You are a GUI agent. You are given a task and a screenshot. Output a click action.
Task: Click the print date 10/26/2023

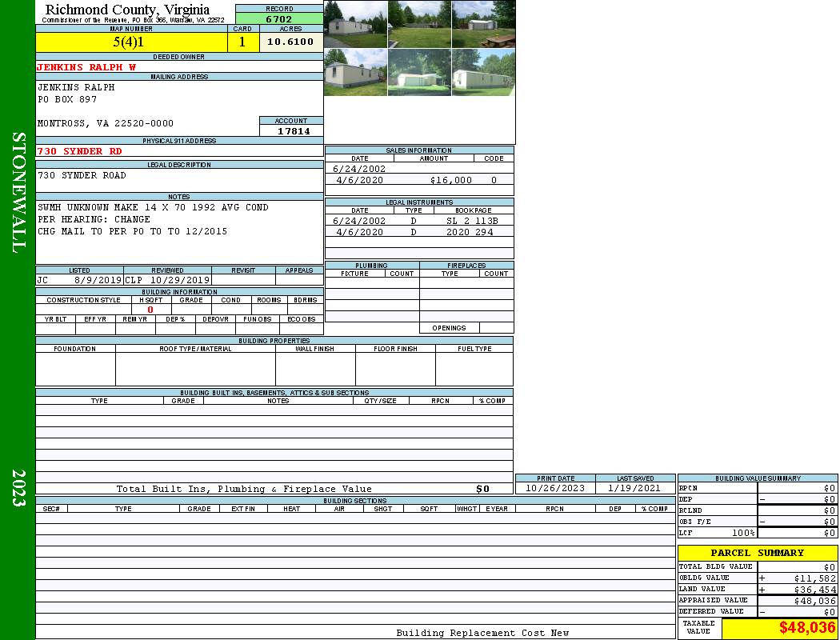click(554, 488)
